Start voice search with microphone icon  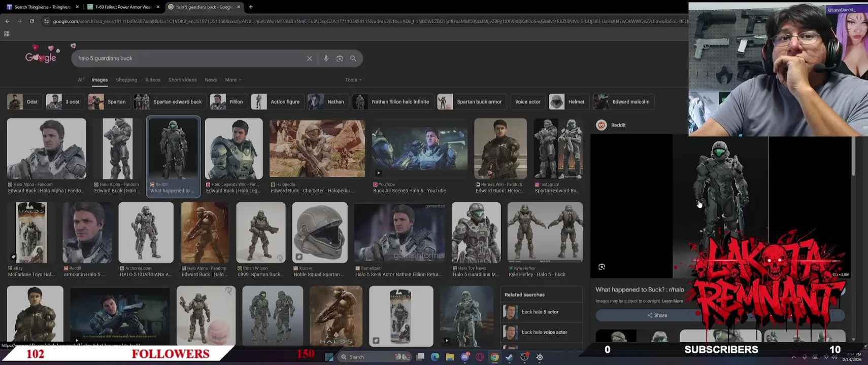326,58
